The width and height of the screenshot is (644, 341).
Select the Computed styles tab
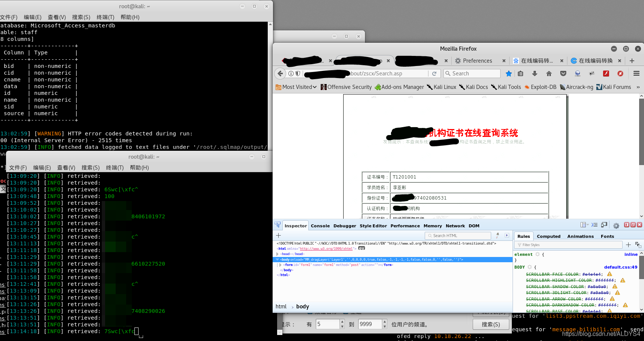click(x=549, y=236)
